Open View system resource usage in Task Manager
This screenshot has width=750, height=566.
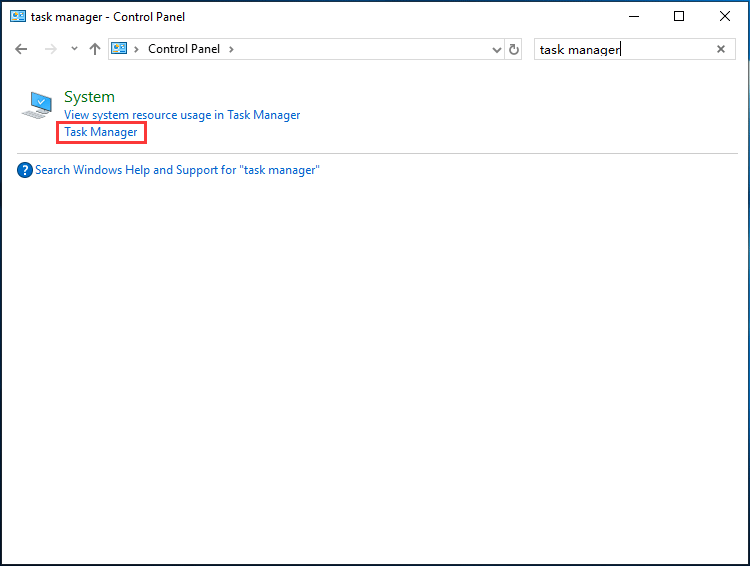[x=182, y=115]
